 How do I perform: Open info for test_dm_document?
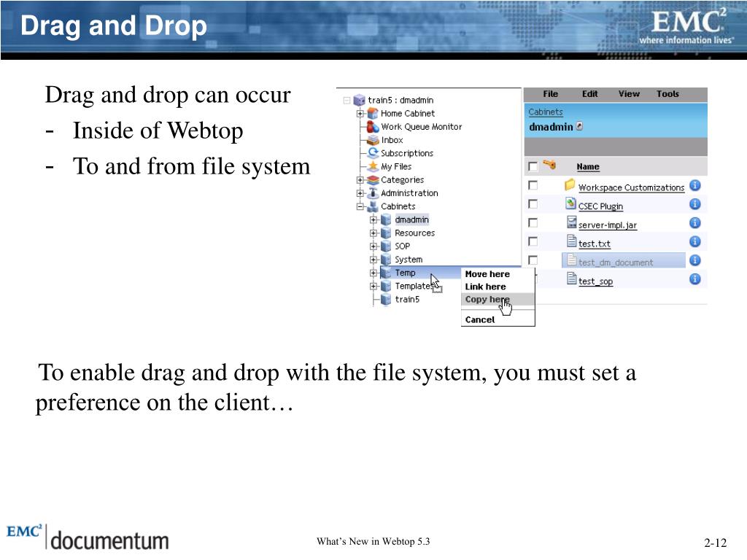(695, 260)
